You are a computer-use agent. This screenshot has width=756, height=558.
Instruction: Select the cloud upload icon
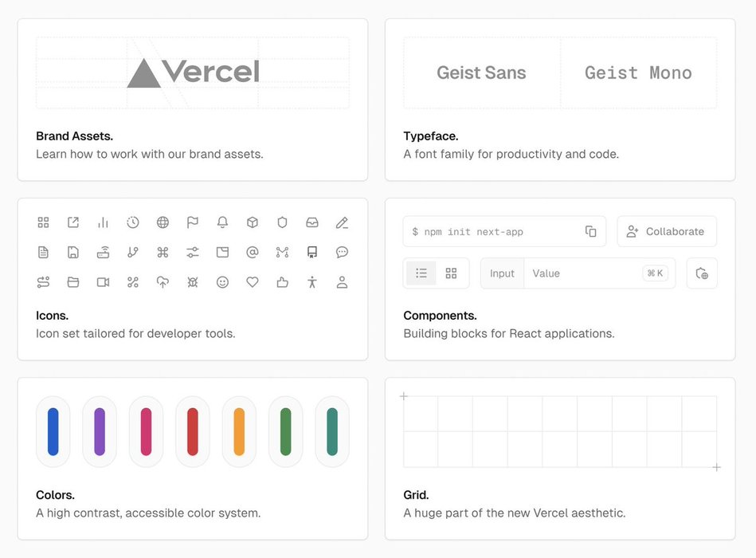(x=163, y=282)
